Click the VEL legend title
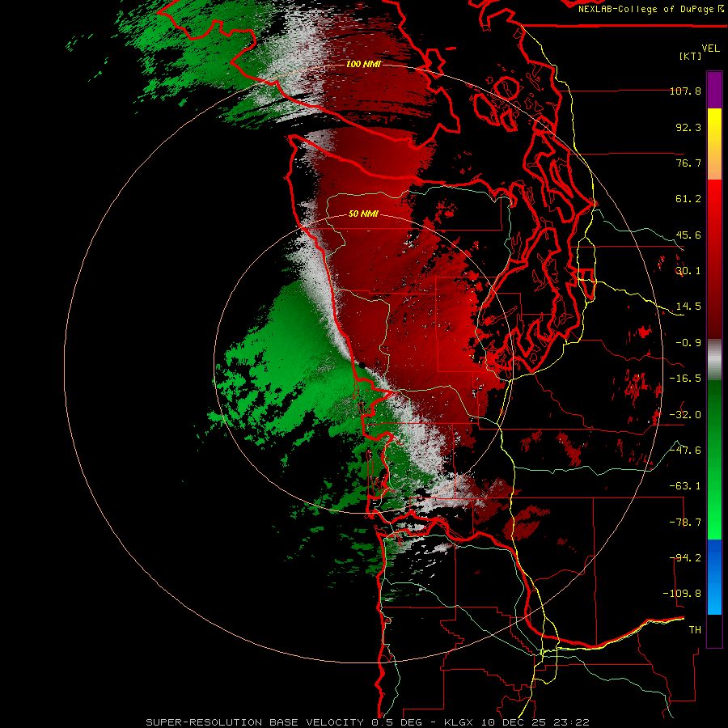The width and height of the screenshot is (728, 728). point(710,49)
